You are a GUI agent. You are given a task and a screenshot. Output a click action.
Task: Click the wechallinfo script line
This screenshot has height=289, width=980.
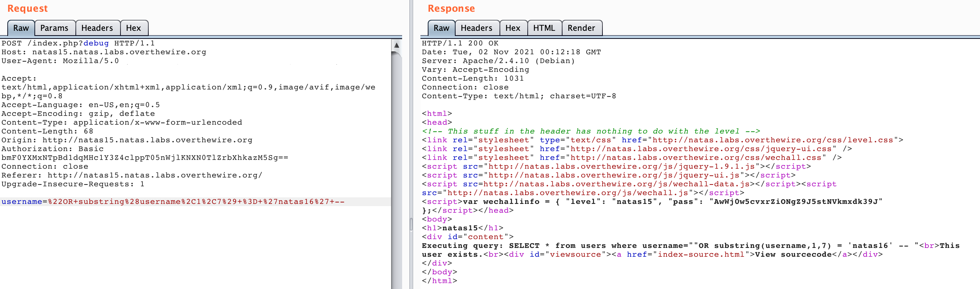tap(652, 202)
